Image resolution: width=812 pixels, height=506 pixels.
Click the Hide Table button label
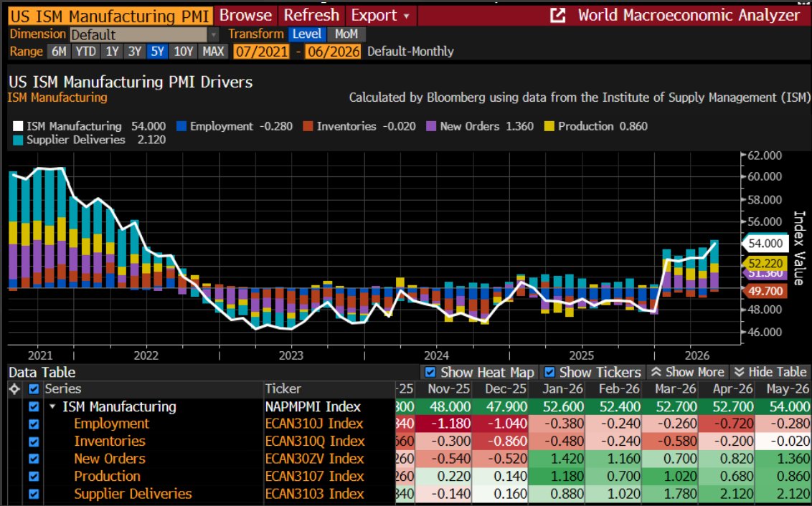coord(778,372)
